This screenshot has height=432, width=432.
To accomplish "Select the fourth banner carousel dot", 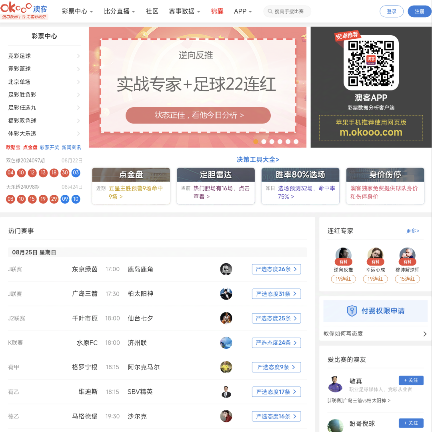I will coord(280,142).
